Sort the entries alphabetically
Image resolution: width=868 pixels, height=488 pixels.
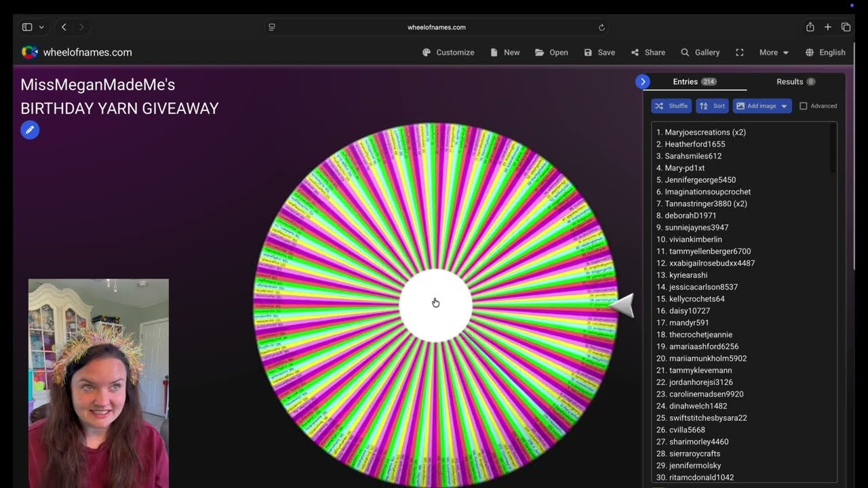(713, 106)
